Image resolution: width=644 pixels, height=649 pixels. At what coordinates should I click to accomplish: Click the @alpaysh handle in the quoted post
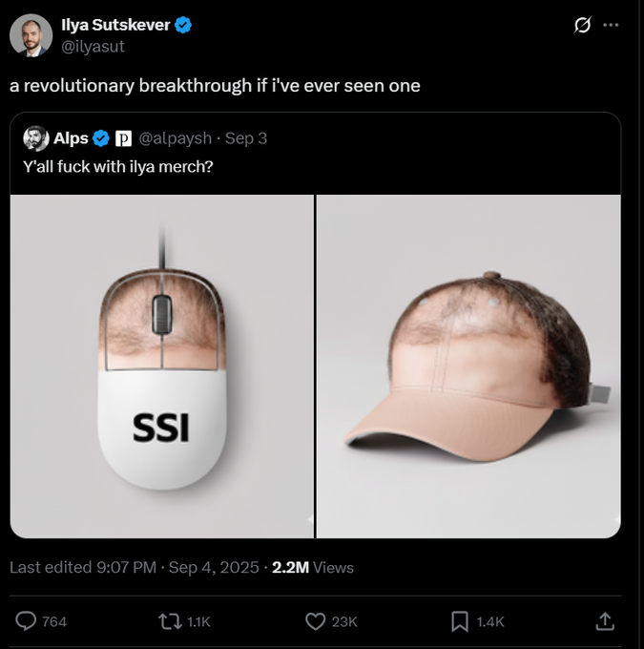point(175,138)
